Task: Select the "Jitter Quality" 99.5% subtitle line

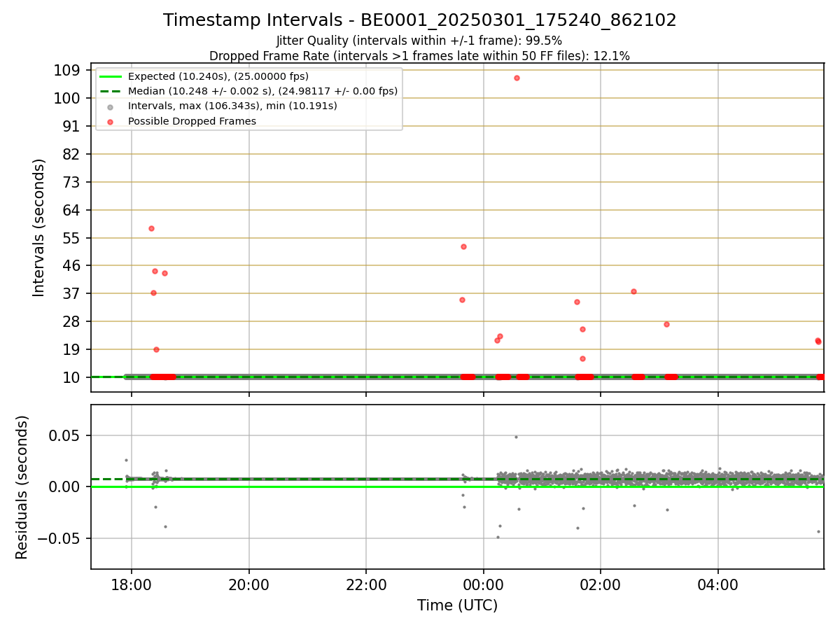Action: [x=419, y=41]
